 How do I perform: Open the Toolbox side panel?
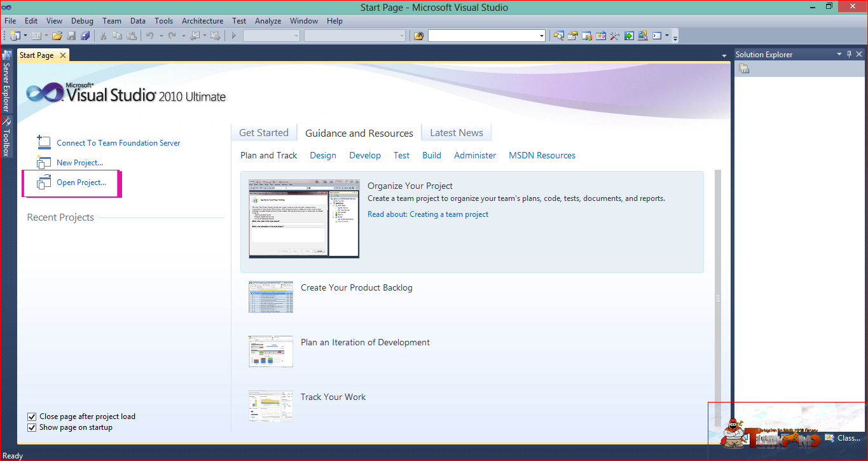click(x=6, y=137)
